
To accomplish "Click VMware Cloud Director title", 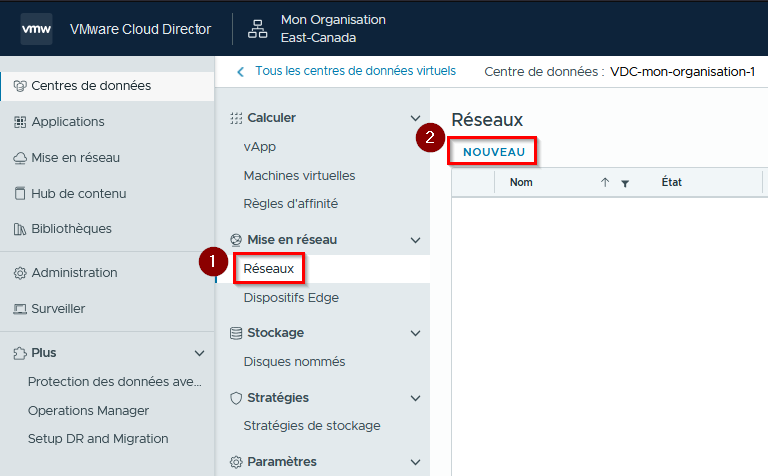I will pos(140,29).
